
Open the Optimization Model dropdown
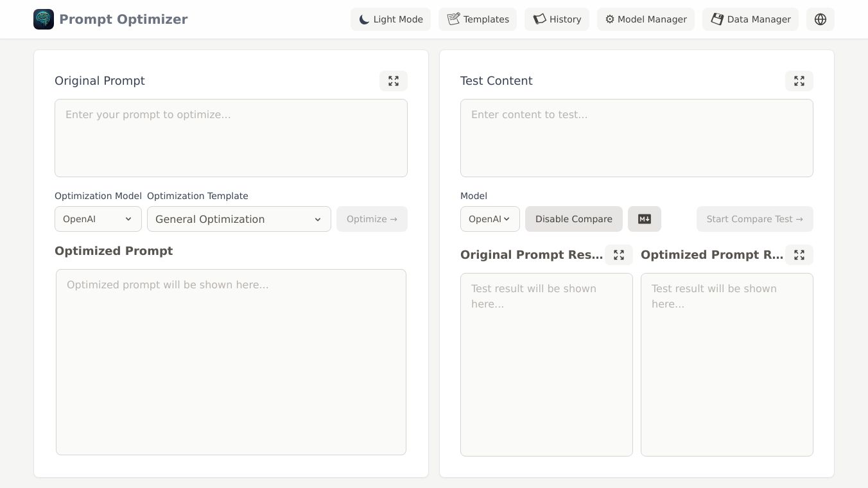98,219
